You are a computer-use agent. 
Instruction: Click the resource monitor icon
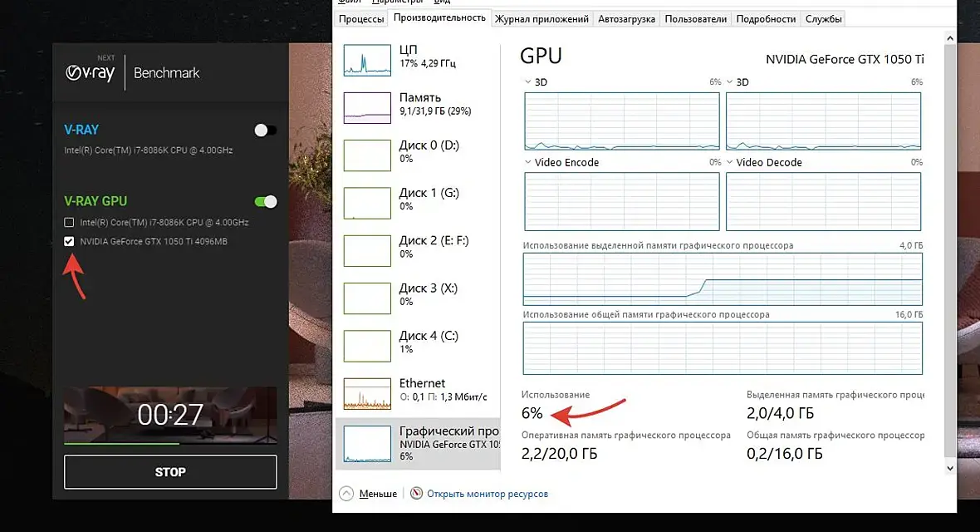[416, 493]
